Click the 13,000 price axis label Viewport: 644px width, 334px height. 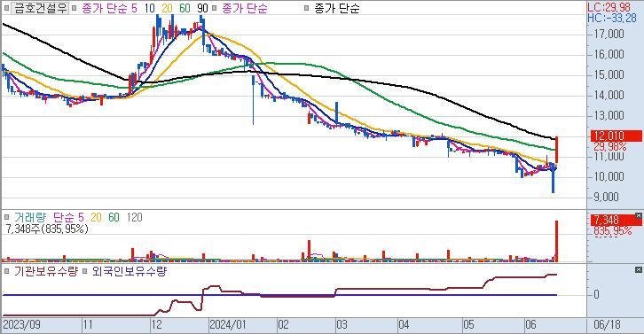[609, 115]
